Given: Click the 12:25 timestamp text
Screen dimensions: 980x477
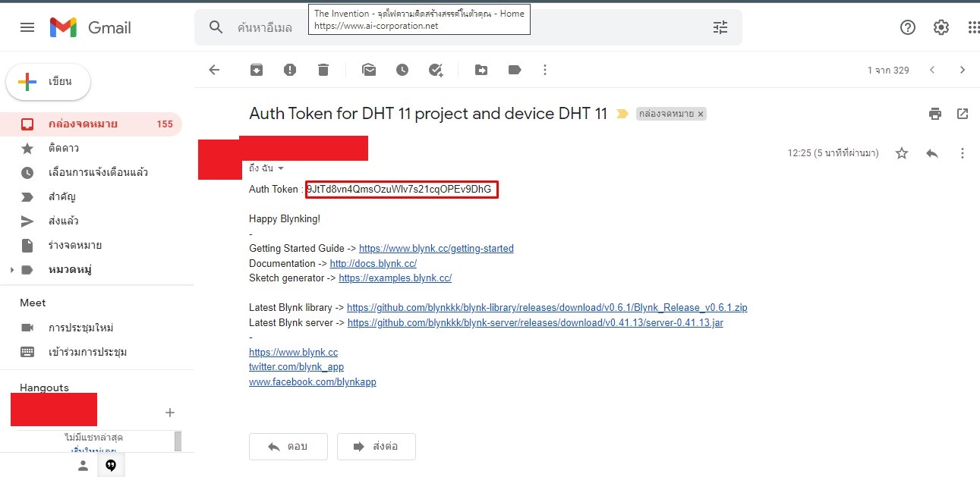Looking at the screenshot, I should coord(833,153).
